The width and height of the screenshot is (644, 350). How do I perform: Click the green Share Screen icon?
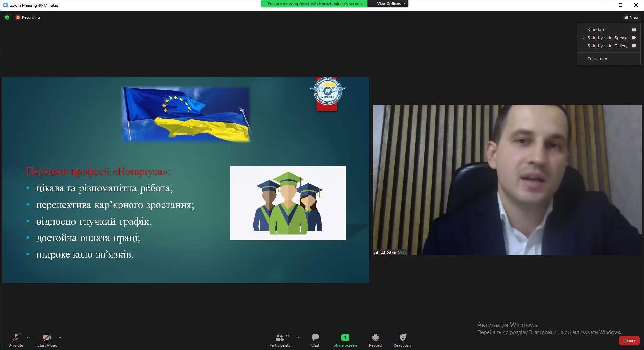[x=345, y=337]
